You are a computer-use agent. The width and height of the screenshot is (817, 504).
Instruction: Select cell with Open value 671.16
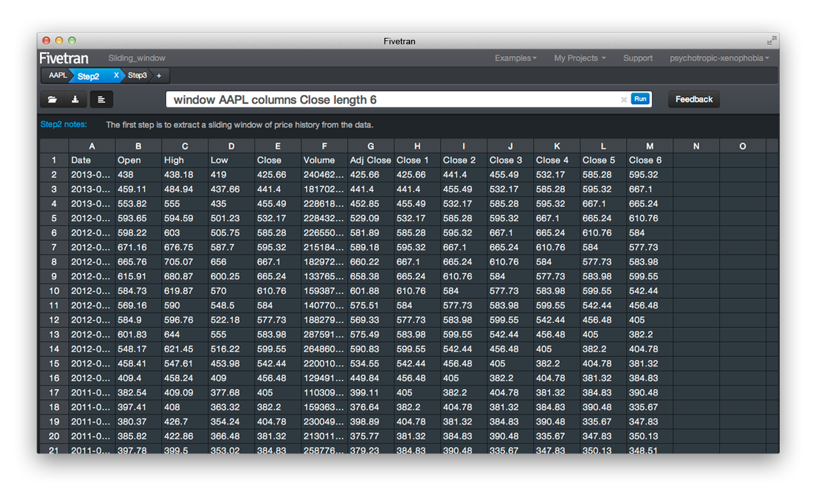coord(138,247)
